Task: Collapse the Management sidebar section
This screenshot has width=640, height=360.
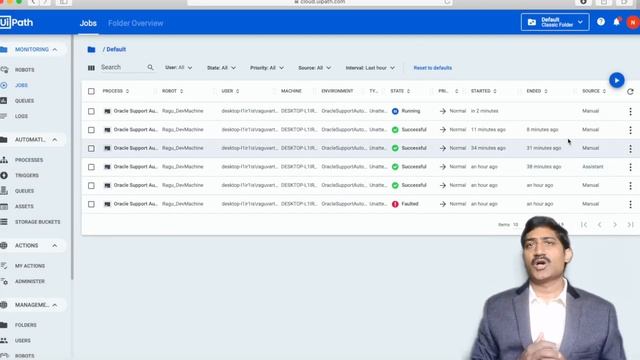Action: click(x=55, y=305)
